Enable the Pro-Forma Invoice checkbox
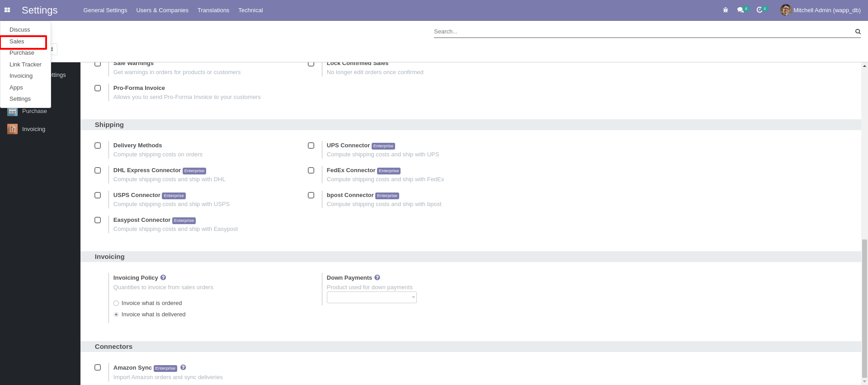The height and width of the screenshot is (385, 868). [98, 88]
